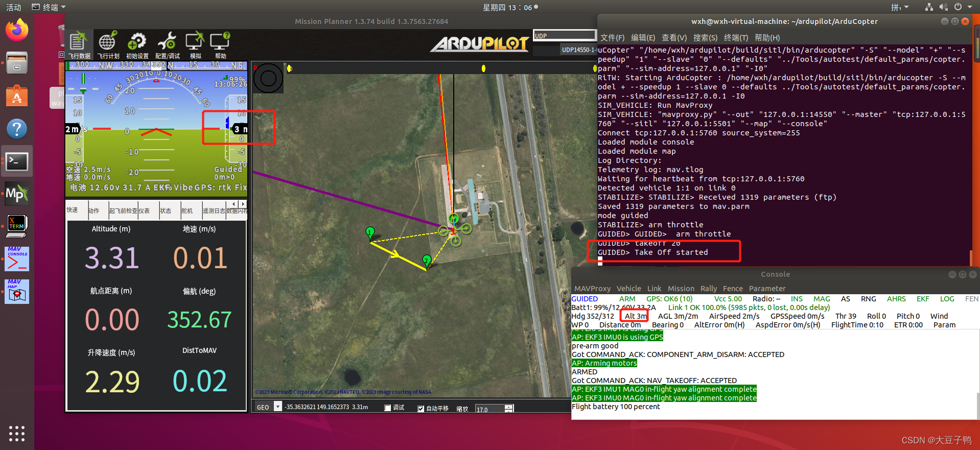Open the 终端 app menu in the top bar
The image size is (980, 450).
(x=49, y=7)
